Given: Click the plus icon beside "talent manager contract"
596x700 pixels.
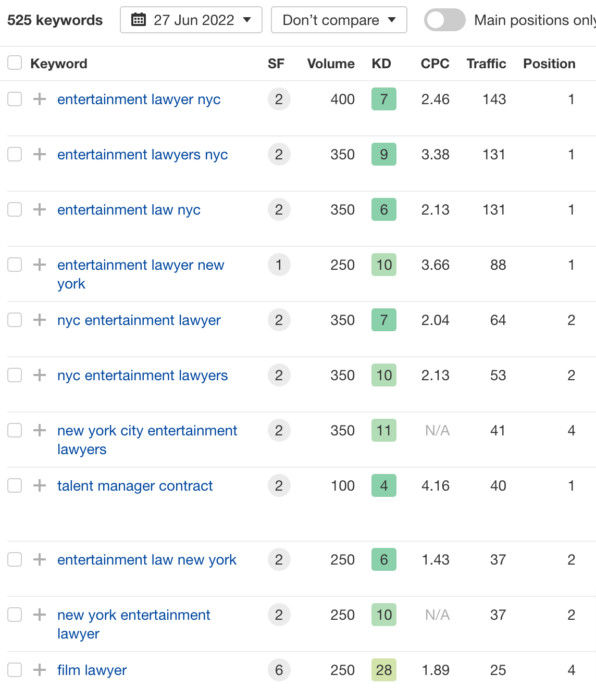Looking at the screenshot, I should pyautogui.click(x=39, y=485).
